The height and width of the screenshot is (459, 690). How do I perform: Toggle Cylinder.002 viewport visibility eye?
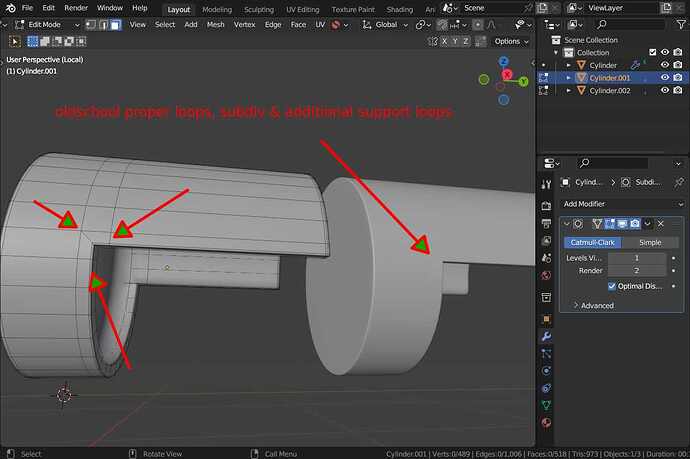pyautogui.click(x=665, y=90)
